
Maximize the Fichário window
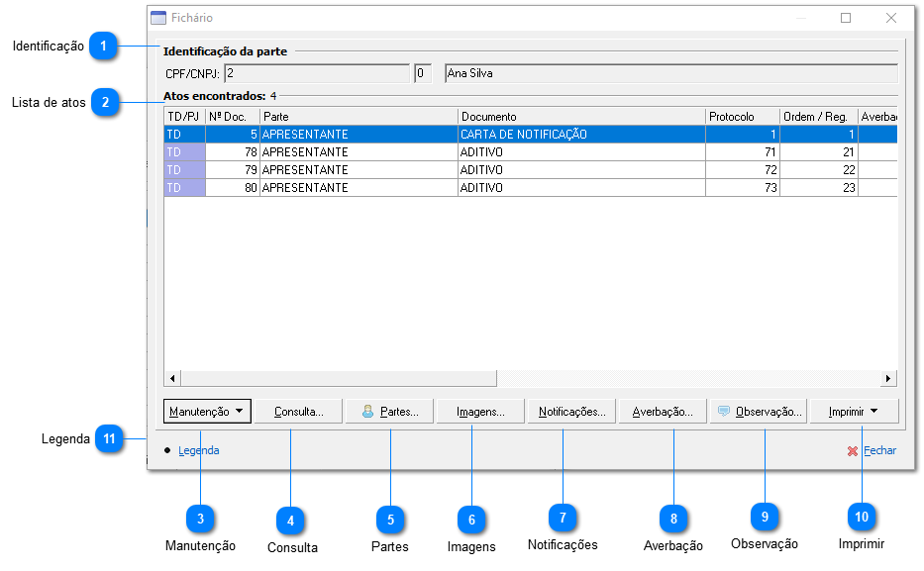[846, 18]
